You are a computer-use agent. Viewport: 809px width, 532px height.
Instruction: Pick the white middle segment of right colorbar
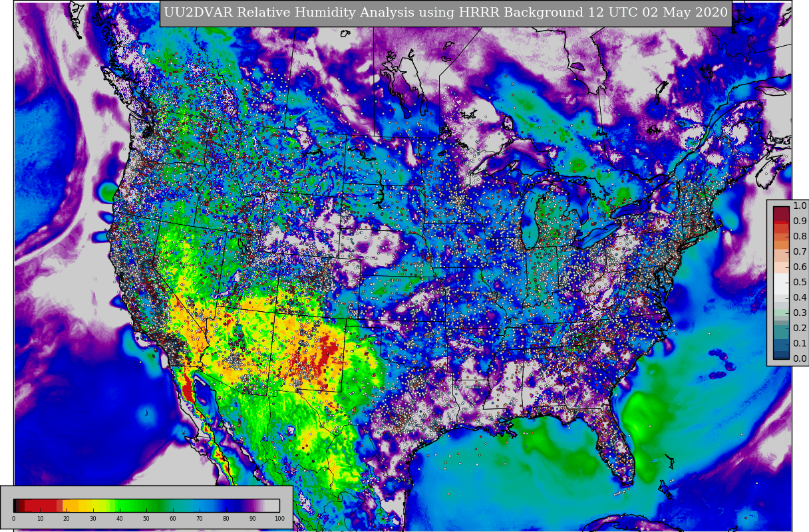781,283
